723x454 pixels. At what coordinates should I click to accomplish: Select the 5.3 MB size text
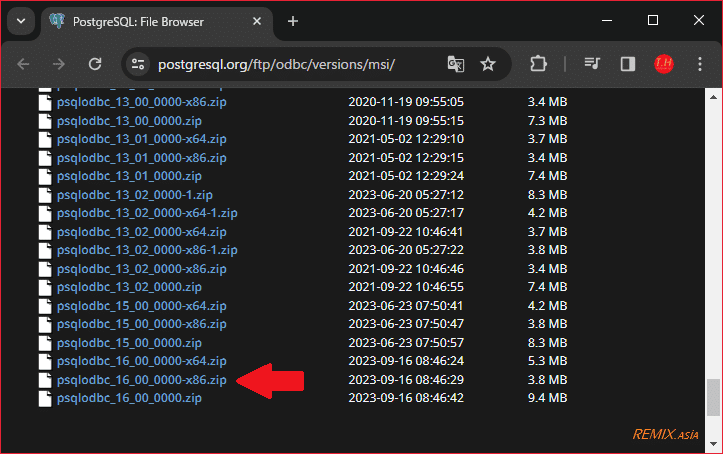click(547, 361)
